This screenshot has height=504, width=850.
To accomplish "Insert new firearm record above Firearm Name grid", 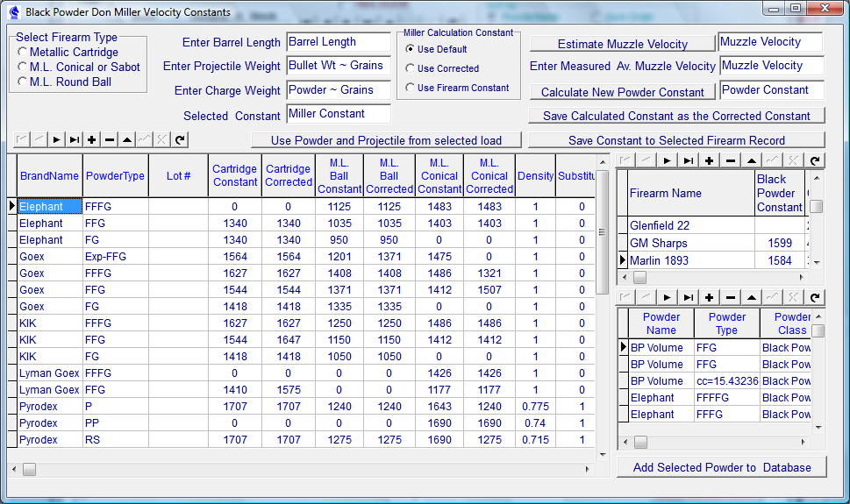I will tap(709, 160).
